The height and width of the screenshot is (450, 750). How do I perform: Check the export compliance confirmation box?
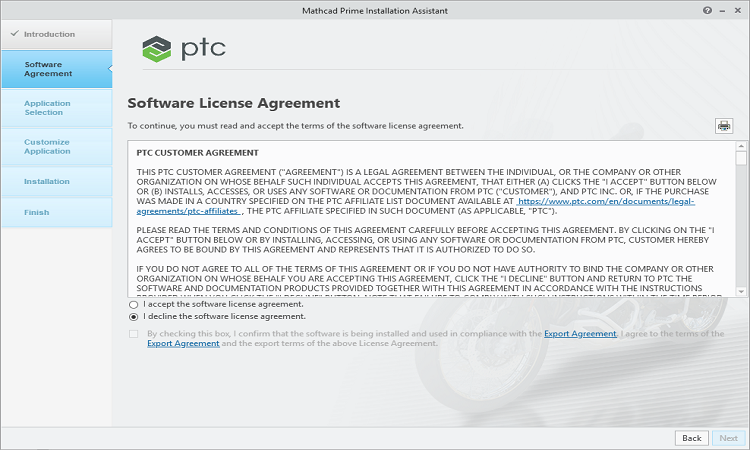pyautogui.click(x=133, y=334)
